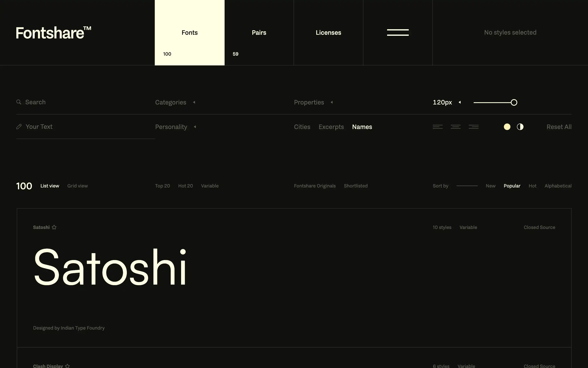Sort fonts by Popular
588x368 pixels.
point(512,186)
